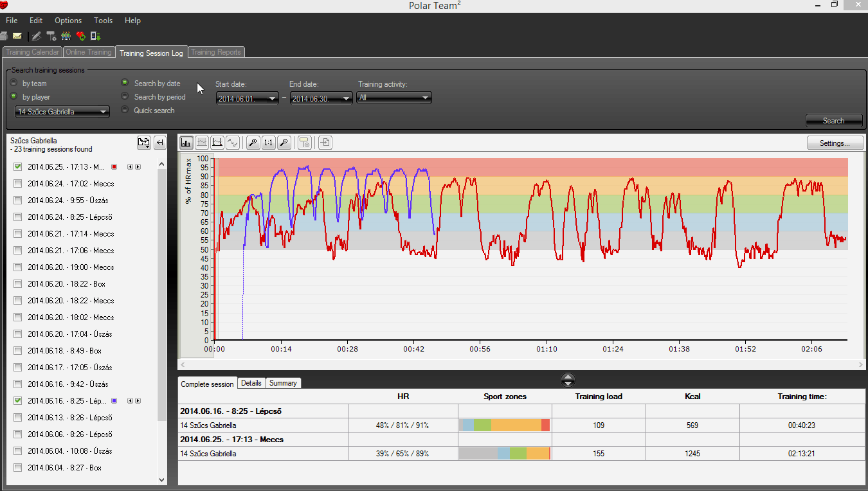
Task: Open the File menu
Action: point(12,21)
